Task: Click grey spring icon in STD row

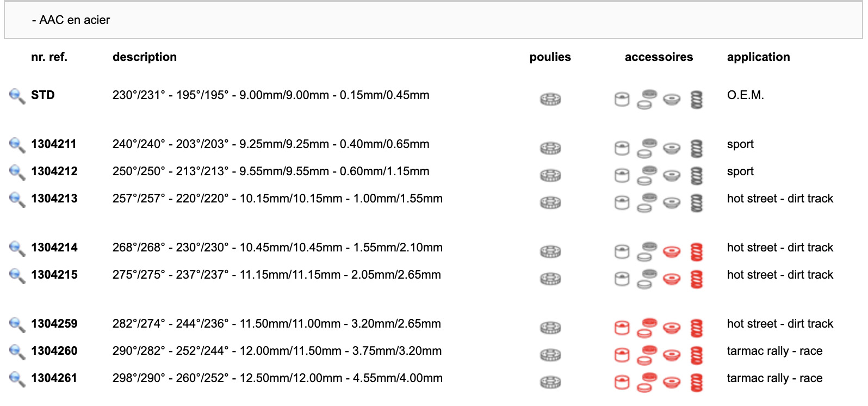Action: [x=697, y=99]
